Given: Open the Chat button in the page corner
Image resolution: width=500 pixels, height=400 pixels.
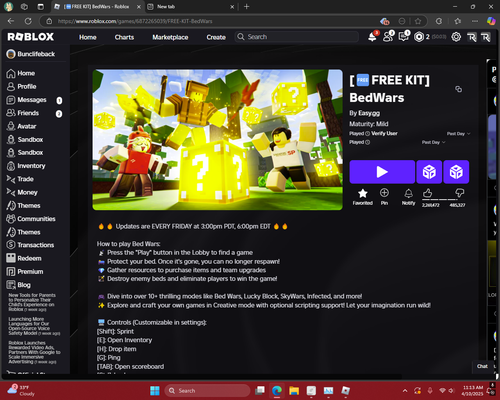Looking at the screenshot, I should tap(482, 366).
